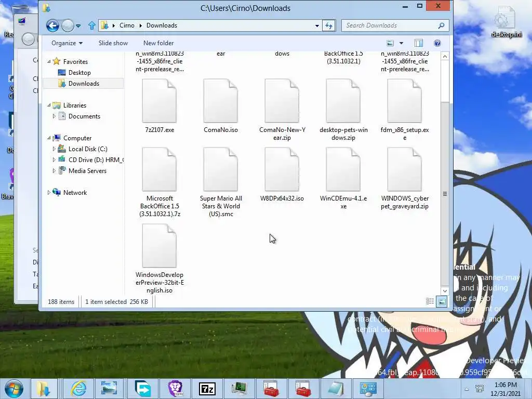Click the Downloads breadcrumb in address bar
The height and width of the screenshot is (399, 532).
(x=162, y=25)
